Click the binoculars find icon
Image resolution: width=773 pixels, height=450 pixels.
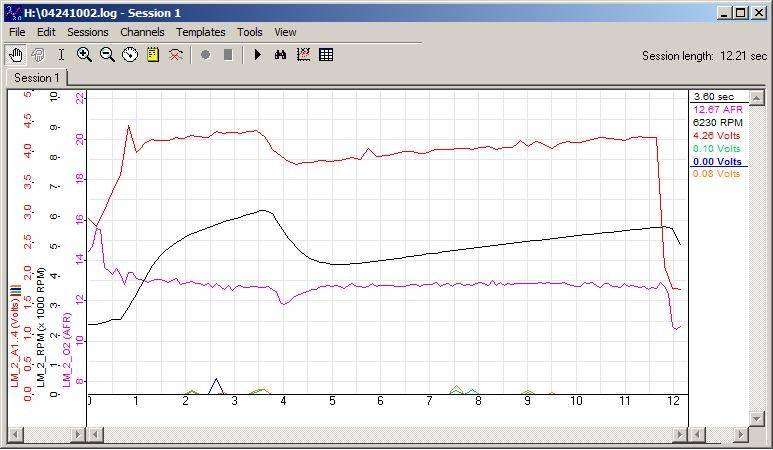pos(280,55)
